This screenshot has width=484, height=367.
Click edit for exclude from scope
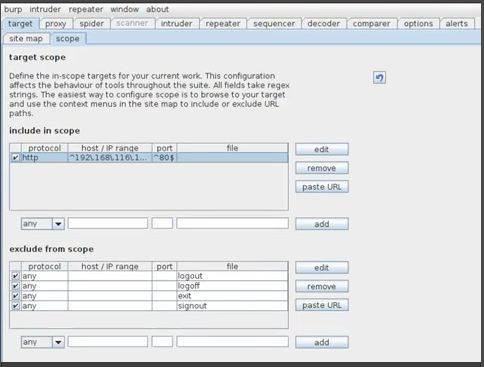(322, 268)
